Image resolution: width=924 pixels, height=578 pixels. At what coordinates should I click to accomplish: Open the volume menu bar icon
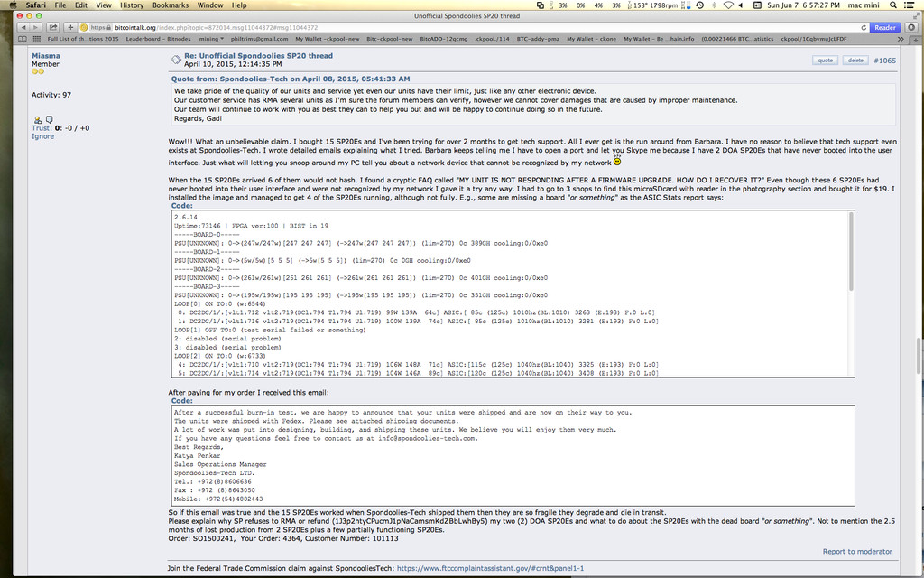coord(741,5)
